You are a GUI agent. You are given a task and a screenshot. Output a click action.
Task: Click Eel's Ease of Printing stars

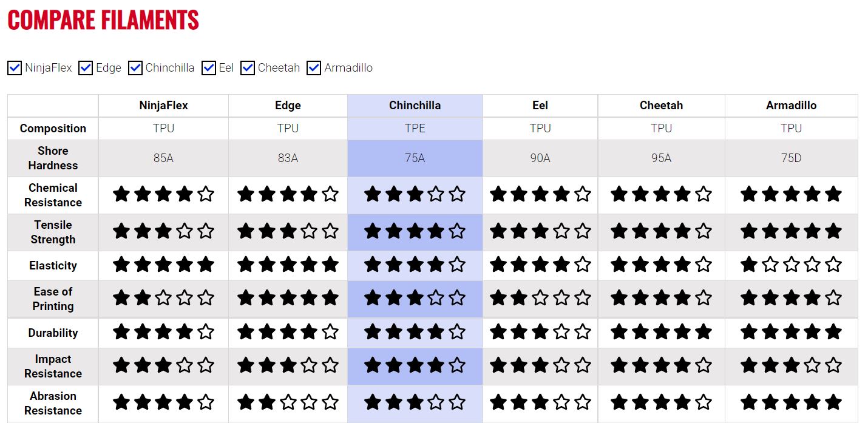tap(540, 298)
